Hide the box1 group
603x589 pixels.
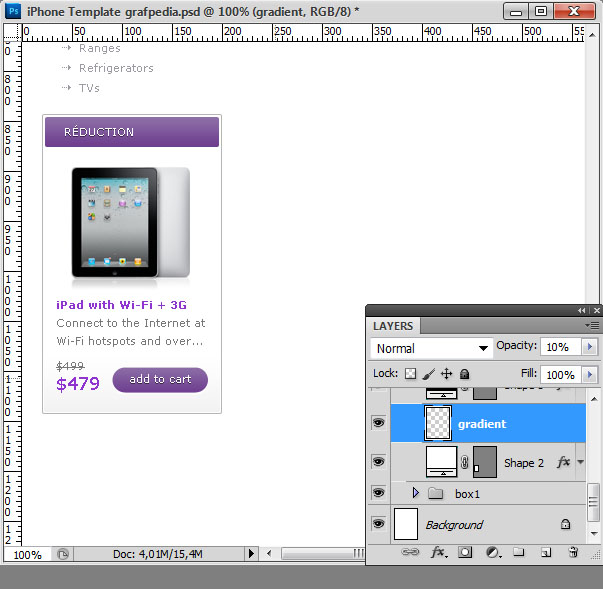click(378, 493)
